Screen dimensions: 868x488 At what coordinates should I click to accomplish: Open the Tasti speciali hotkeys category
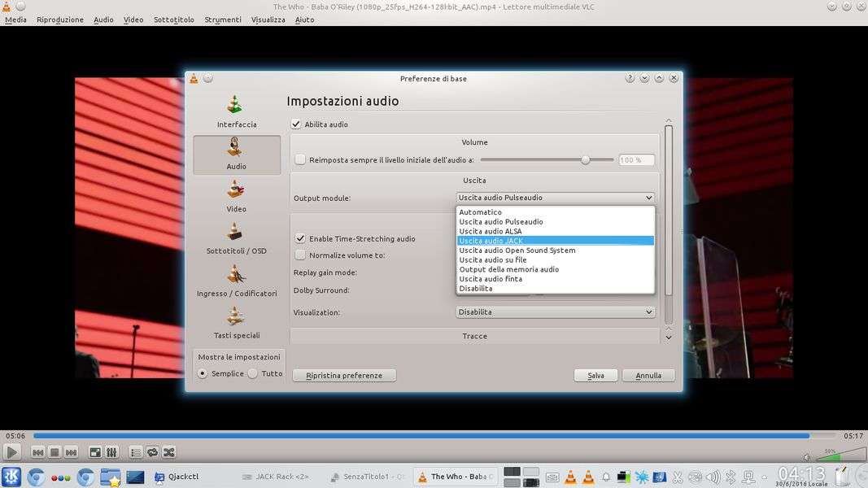[x=236, y=322]
